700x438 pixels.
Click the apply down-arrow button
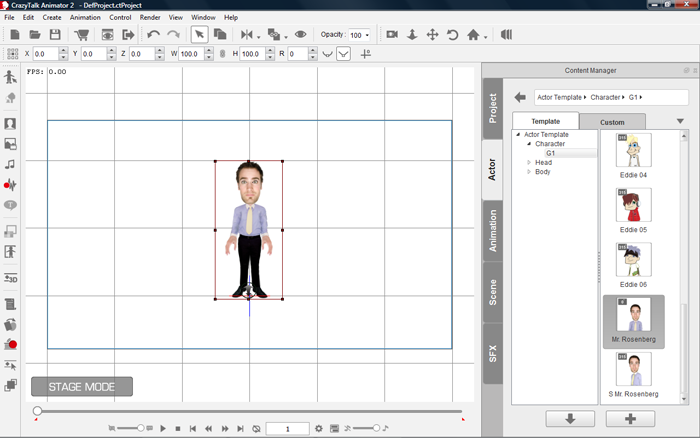click(570, 419)
